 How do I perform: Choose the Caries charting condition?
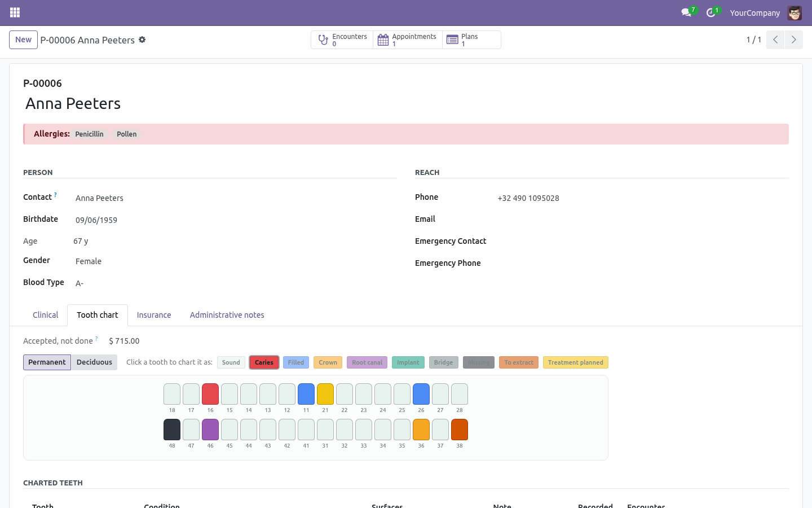coord(264,362)
